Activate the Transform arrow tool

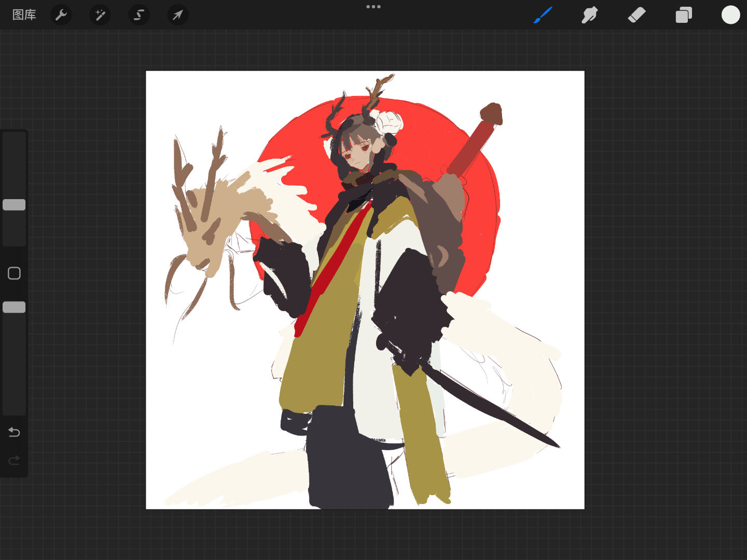[x=178, y=15]
